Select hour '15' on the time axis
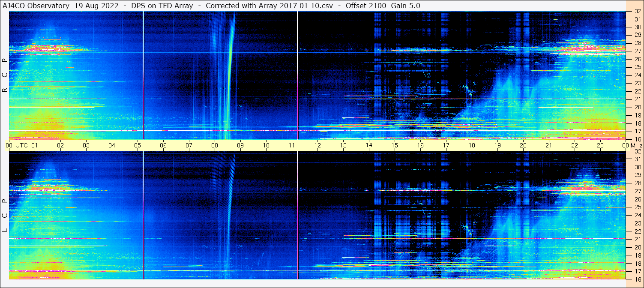 tap(395, 145)
